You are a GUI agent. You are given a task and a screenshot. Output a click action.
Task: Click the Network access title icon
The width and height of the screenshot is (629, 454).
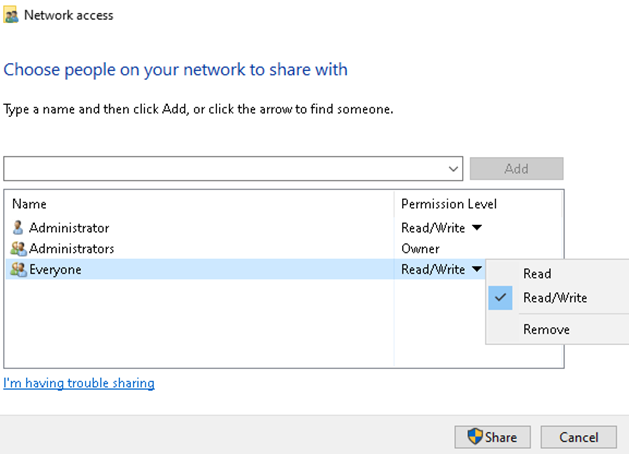click(11, 15)
